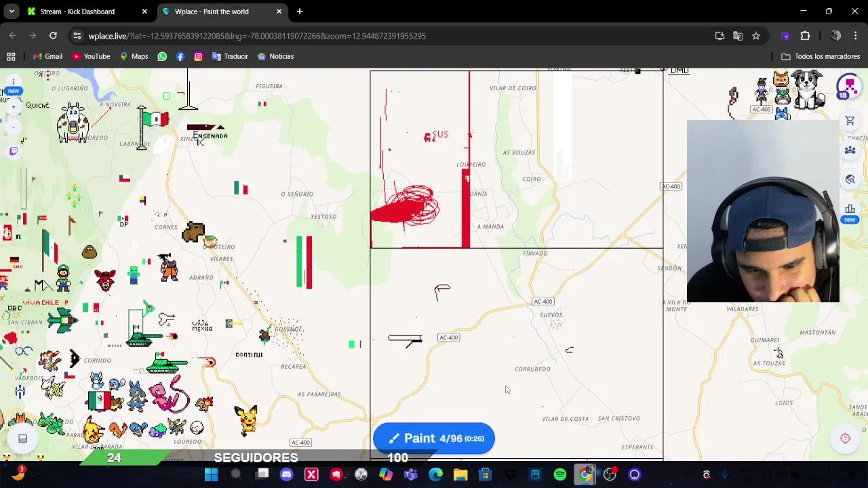Toggle the bottom-left panel icon
Screen dimensions: 868x488
pos(22,439)
